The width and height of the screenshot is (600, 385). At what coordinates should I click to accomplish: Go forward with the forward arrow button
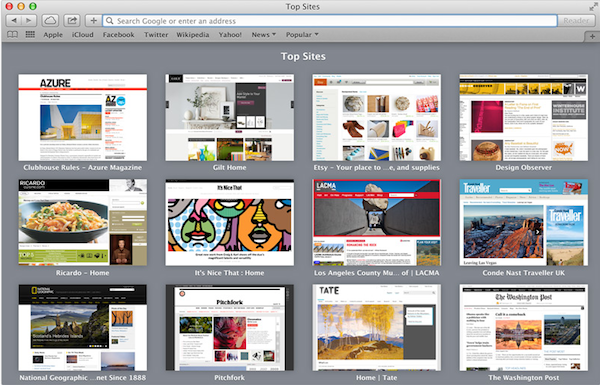pos(29,21)
